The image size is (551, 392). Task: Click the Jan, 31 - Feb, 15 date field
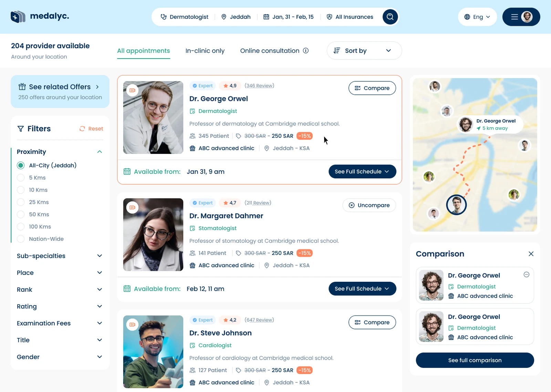point(289,17)
